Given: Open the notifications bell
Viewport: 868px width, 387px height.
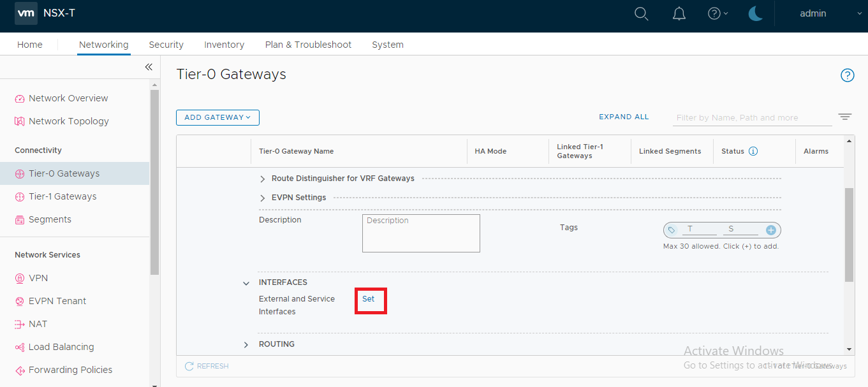Looking at the screenshot, I should [x=679, y=13].
